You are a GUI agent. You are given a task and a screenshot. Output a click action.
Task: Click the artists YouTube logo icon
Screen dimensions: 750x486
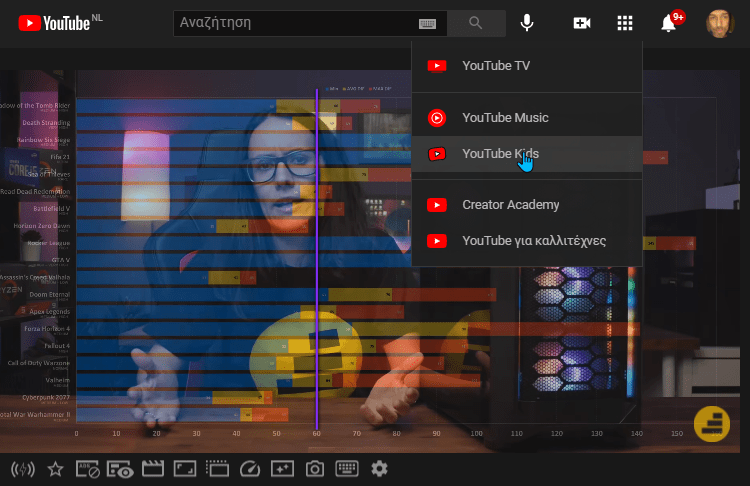pyautogui.click(x=437, y=241)
